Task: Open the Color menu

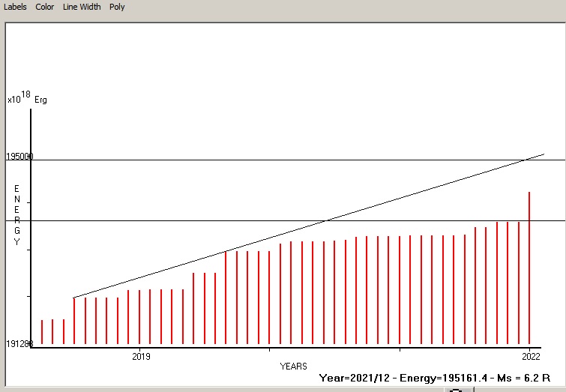Action: (x=45, y=7)
